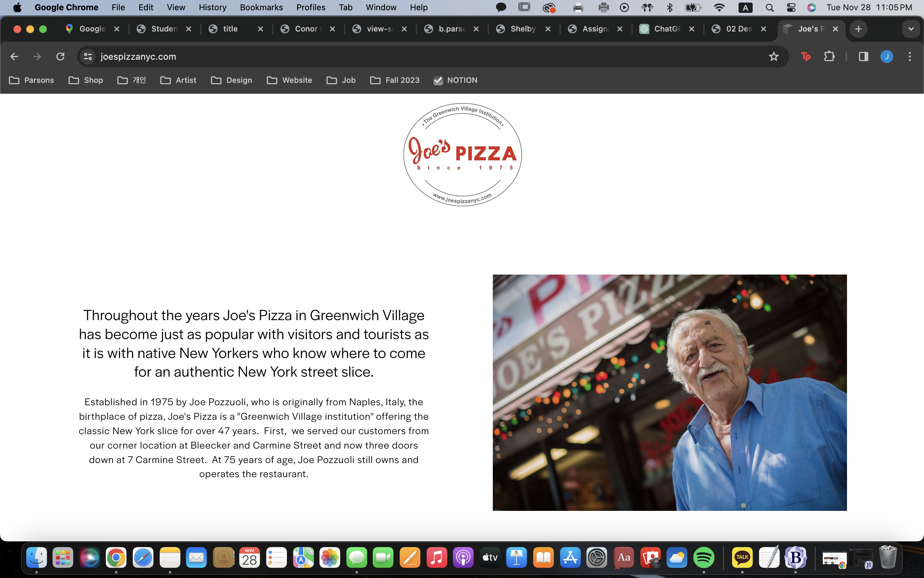Open Trash in the Dock
Image resolution: width=924 pixels, height=578 pixels.
point(888,558)
